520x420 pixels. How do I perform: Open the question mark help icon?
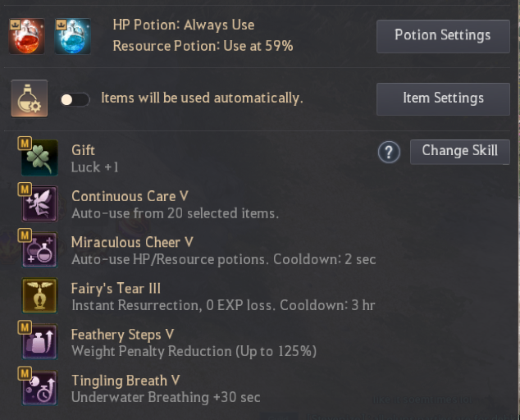point(389,153)
